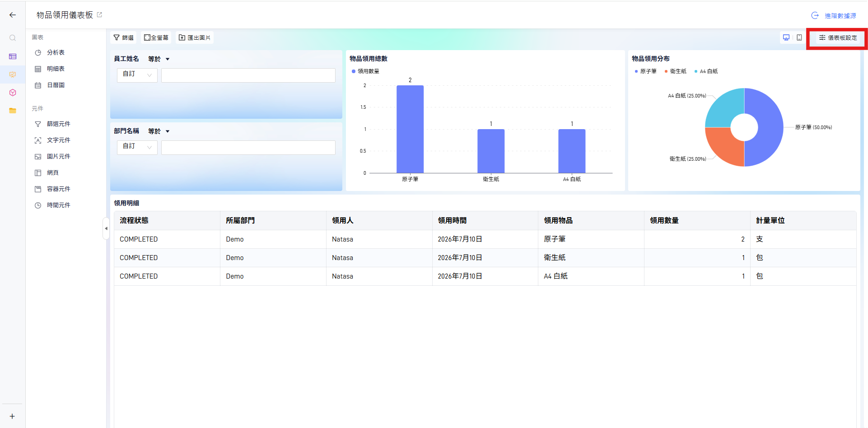
Task: Open the yellow folder icon in left rail
Action: pyautogui.click(x=13, y=111)
